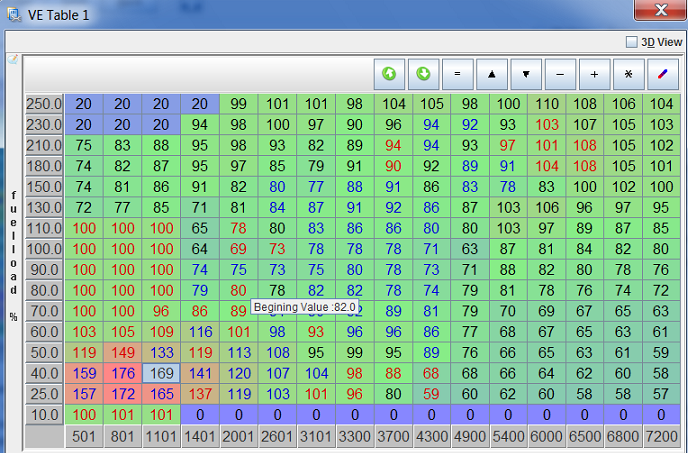The image size is (688, 453).
Task: Click the asterisk multiply button
Action: [628, 73]
